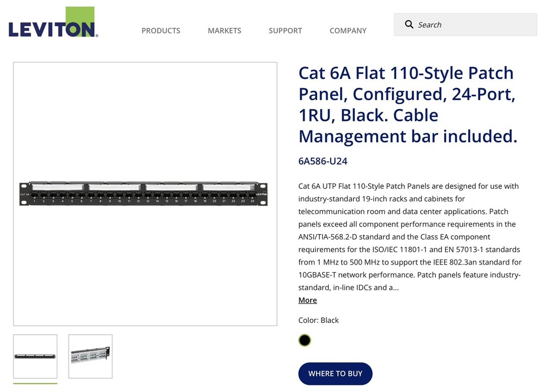545x392 pixels.
Task: Click the Leviton logo to go home
Action: (x=53, y=27)
